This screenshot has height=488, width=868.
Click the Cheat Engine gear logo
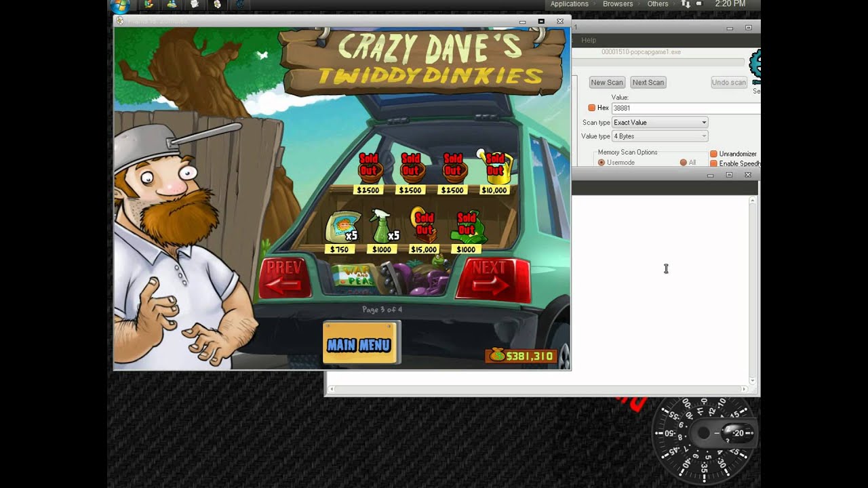tap(755, 66)
